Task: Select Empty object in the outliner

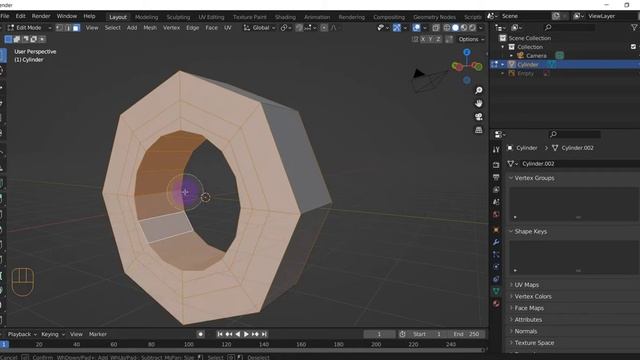Action: [x=525, y=73]
